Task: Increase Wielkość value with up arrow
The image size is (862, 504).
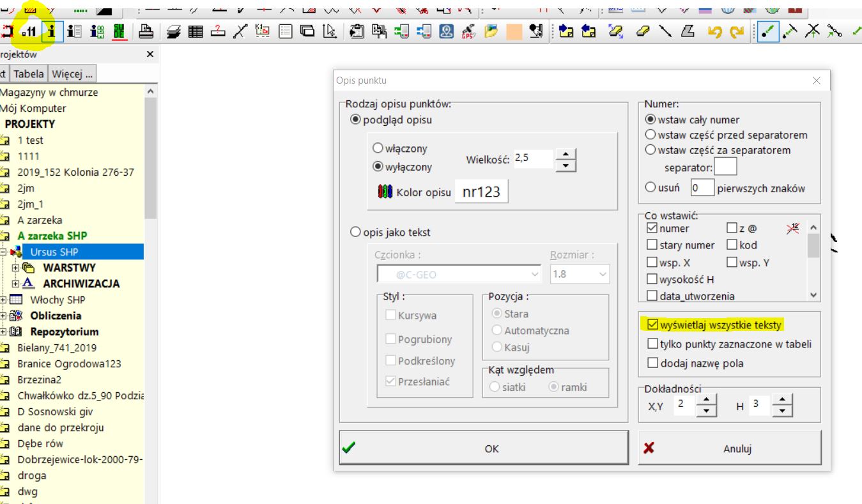Action: click(x=566, y=153)
